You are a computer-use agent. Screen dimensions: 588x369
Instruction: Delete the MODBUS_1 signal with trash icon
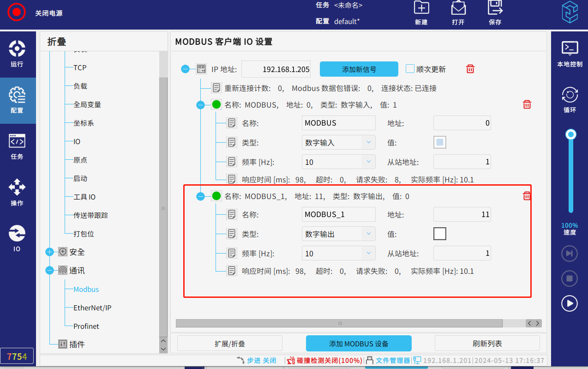click(527, 196)
